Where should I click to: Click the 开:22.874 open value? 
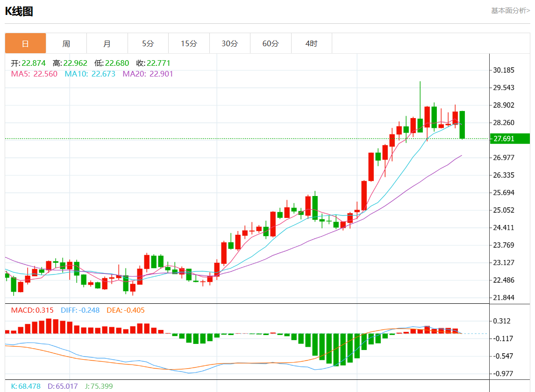[29, 63]
